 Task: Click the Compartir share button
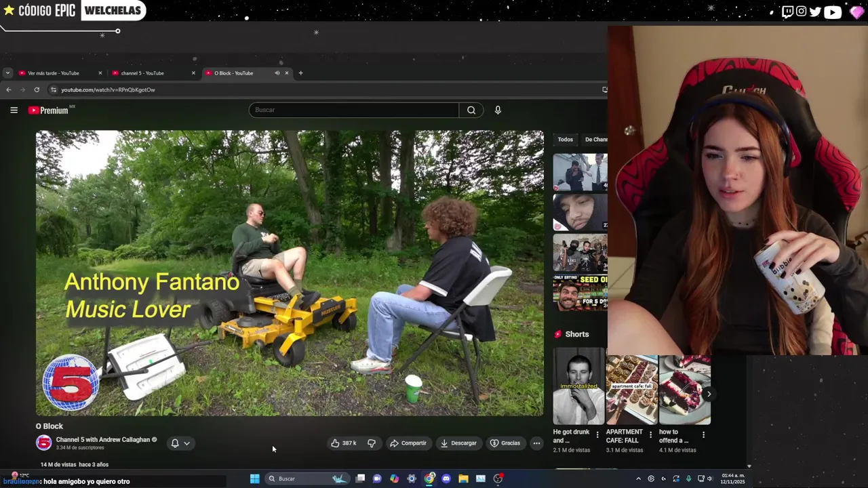[408, 443]
